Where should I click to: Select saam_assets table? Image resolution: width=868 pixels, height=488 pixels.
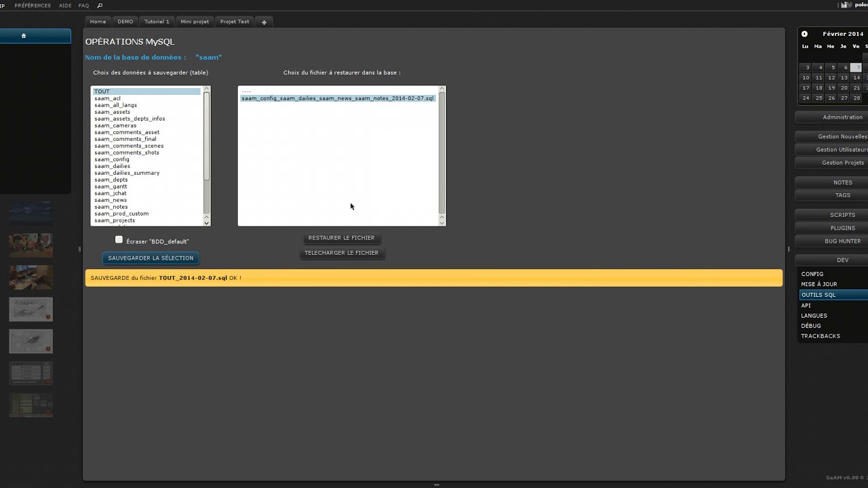(x=147, y=112)
